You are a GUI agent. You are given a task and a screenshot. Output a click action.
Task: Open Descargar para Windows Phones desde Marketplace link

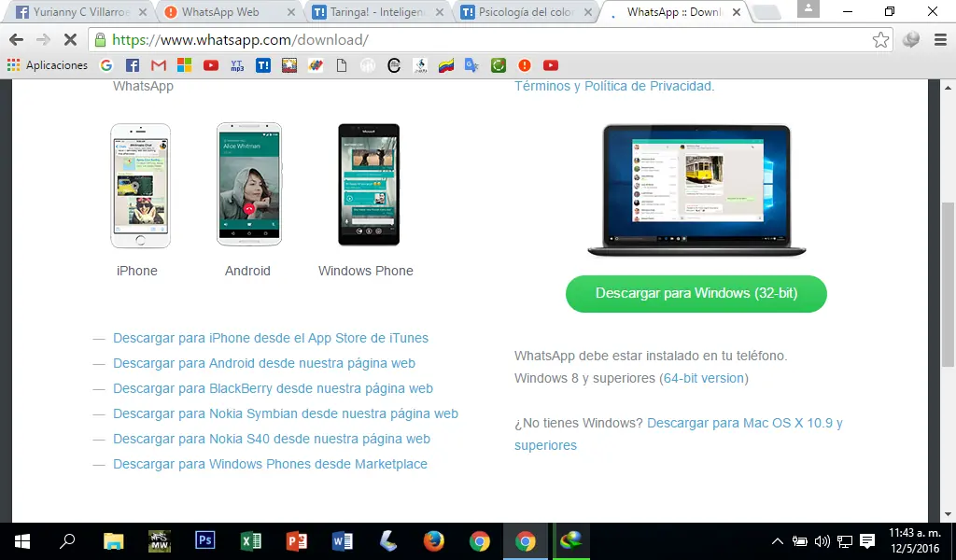pos(270,464)
